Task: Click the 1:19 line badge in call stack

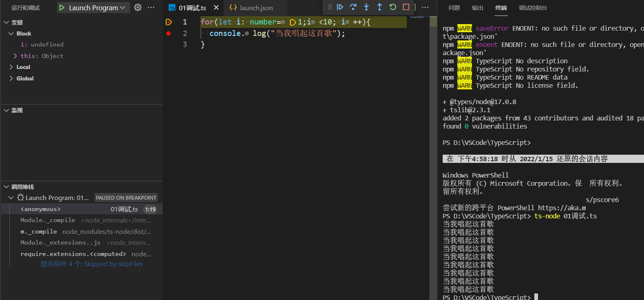Action: pyautogui.click(x=150, y=209)
